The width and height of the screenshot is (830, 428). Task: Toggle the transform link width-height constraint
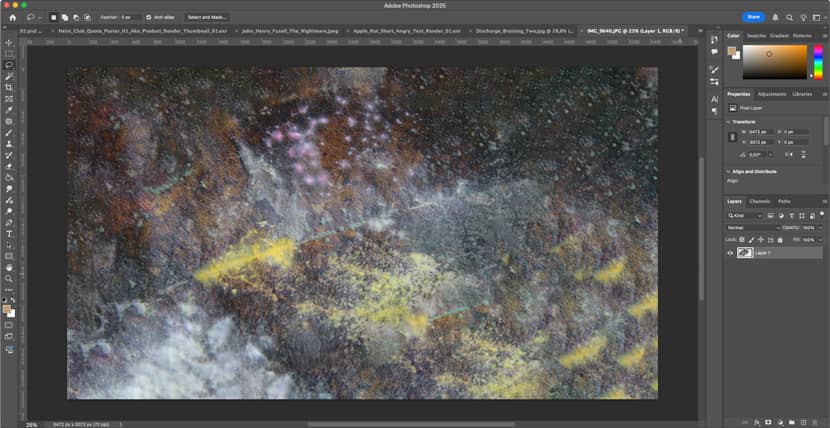tap(733, 137)
